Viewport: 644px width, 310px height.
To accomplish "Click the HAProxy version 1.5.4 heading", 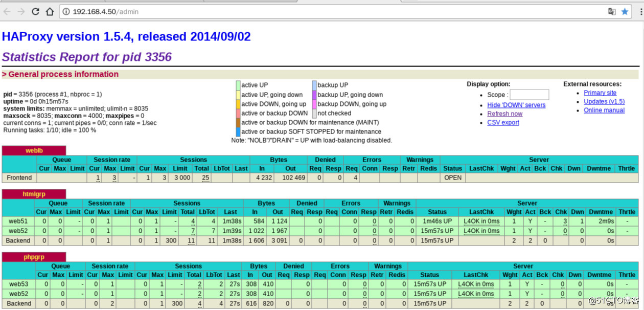I will point(126,36).
